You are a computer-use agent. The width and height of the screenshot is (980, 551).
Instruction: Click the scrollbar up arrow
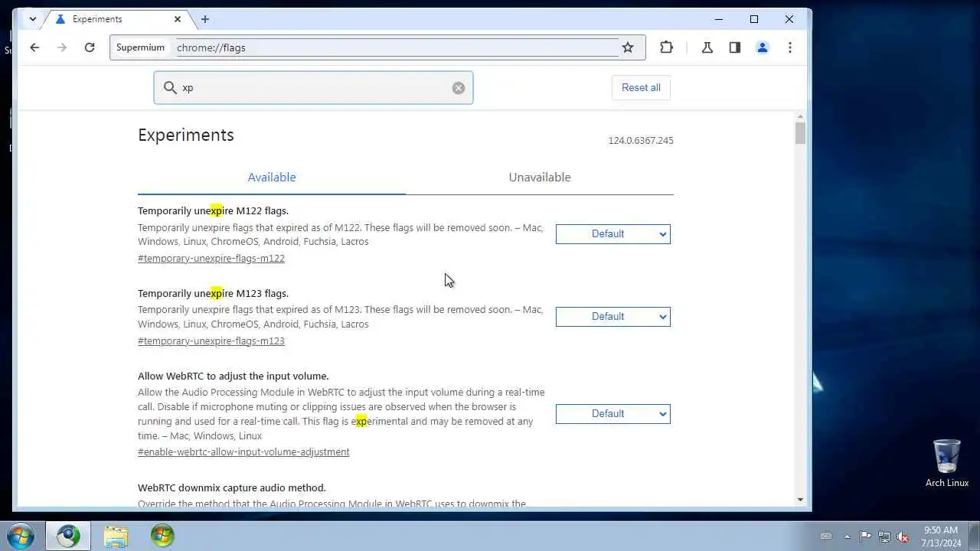[x=800, y=116]
